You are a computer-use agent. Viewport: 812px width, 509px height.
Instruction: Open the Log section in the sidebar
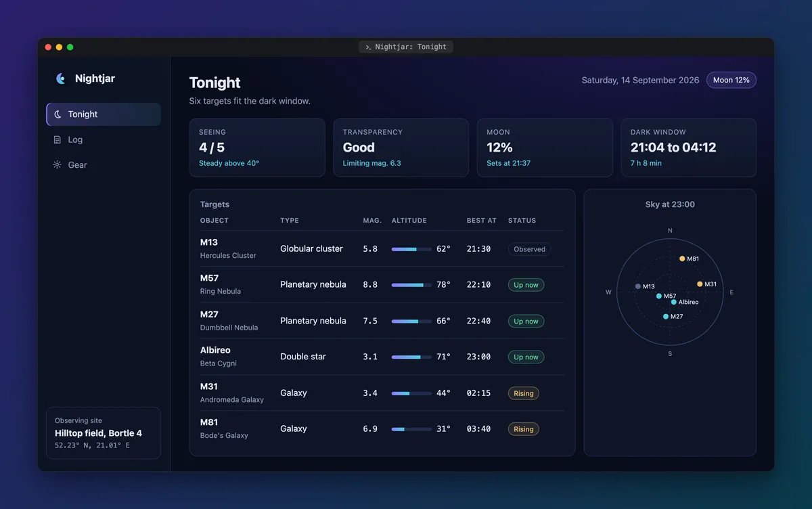(104, 139)
